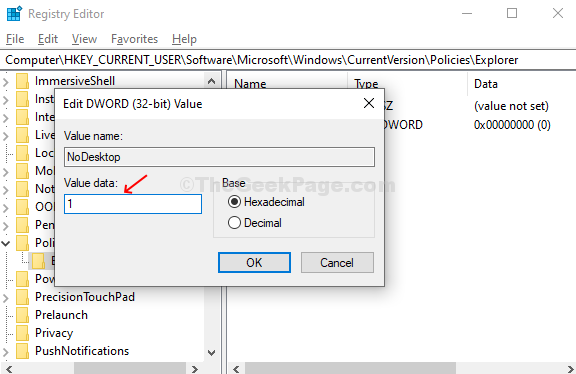
Task: Expand the PushNotifications key
Action: (x=6, y=351)
